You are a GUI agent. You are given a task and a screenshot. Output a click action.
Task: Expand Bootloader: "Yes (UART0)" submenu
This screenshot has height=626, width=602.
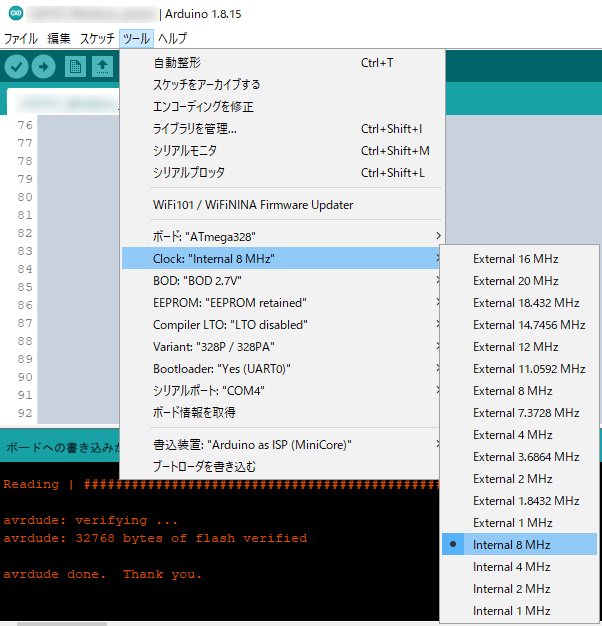tap(281, 368)
